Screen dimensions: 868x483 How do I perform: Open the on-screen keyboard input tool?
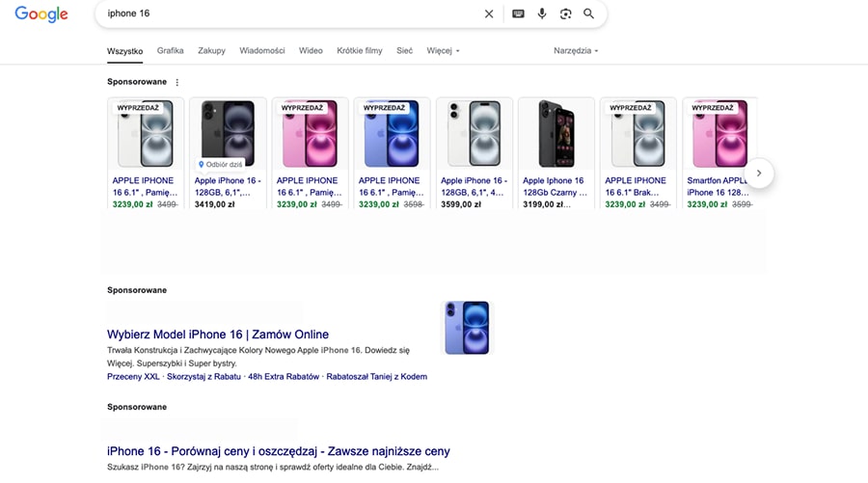pos(518,13)
